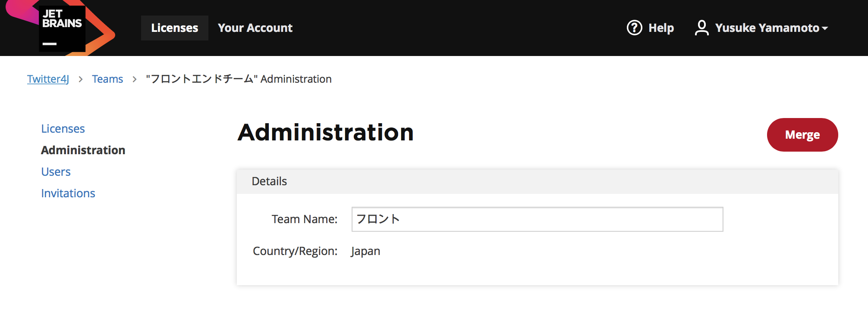Open the Licenses tab in the header
The height and width of the screenshot is (311, 868).
pos(175,28)
